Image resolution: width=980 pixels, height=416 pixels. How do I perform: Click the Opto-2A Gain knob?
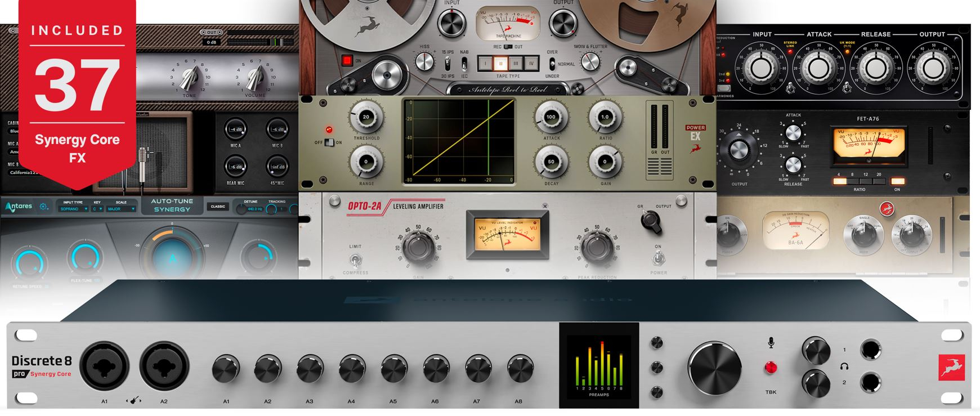[418, 247]
